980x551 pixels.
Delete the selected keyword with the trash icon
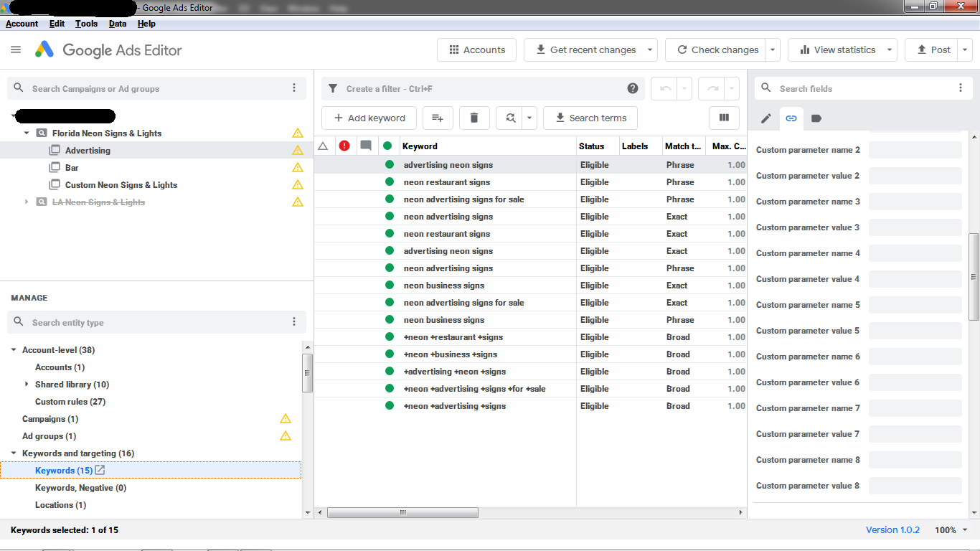point(474,118)
